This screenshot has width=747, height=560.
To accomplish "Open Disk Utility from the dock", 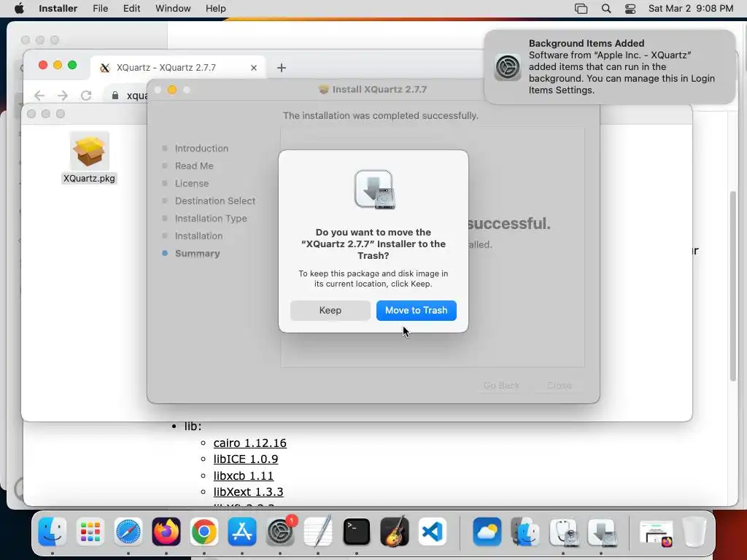I will [563, 532].
